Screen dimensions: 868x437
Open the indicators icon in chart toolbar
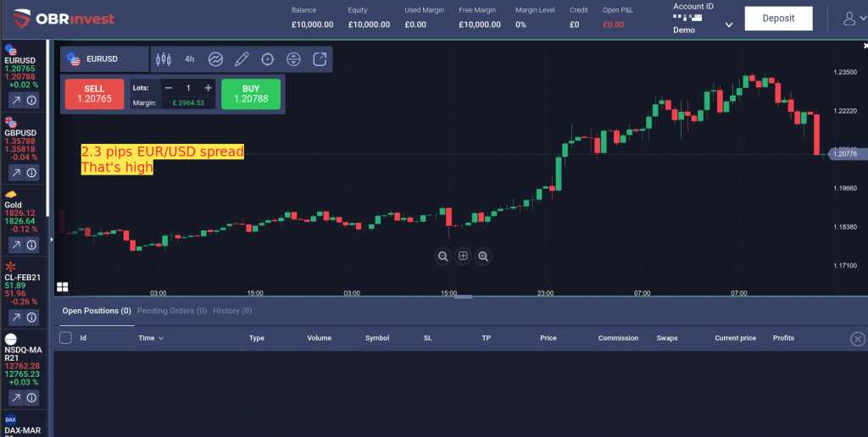pos(215,59)
